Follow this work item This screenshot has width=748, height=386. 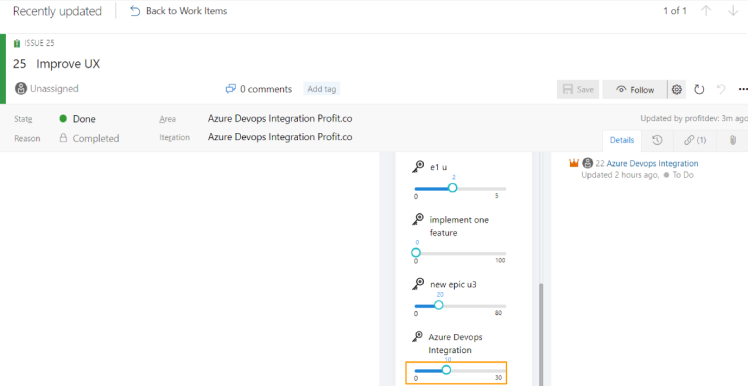pos(635,89)
